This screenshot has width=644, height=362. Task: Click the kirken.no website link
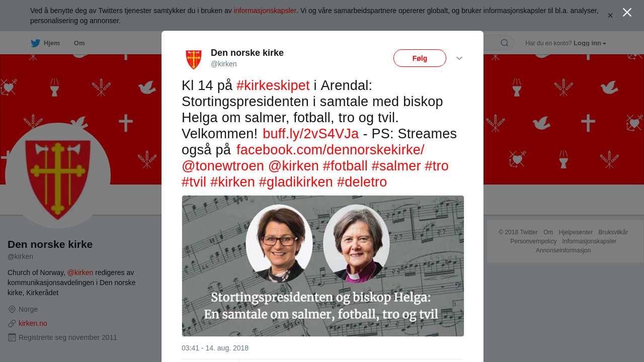click(x=33, y=323)
